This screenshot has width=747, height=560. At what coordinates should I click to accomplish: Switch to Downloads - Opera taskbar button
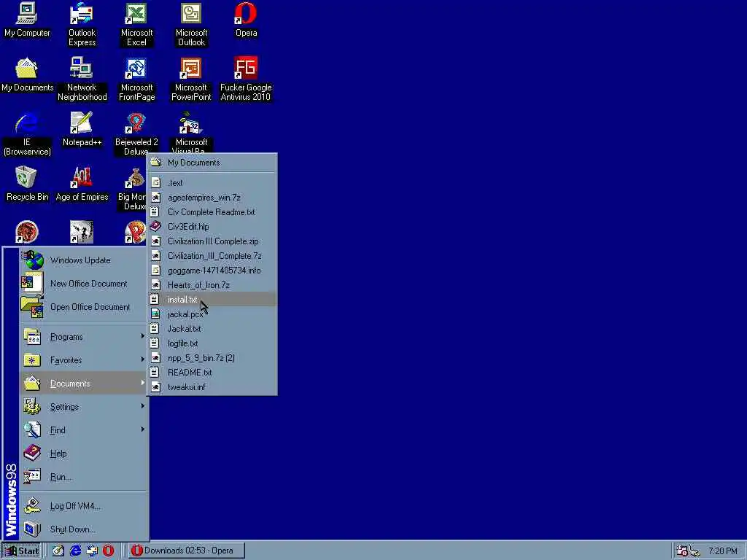(x=186, y=551)
